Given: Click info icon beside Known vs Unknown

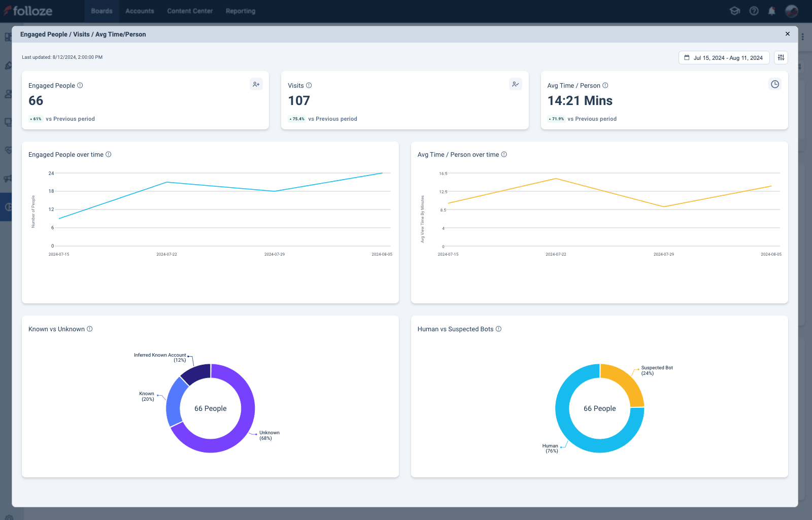Looking at the screenshot, I should click(x=90, y=329).
